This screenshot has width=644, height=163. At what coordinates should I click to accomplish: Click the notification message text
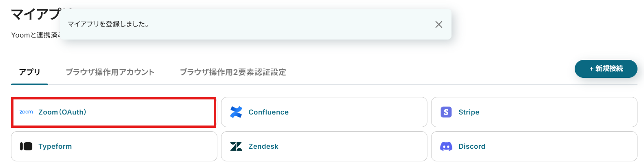click(108, 24)
